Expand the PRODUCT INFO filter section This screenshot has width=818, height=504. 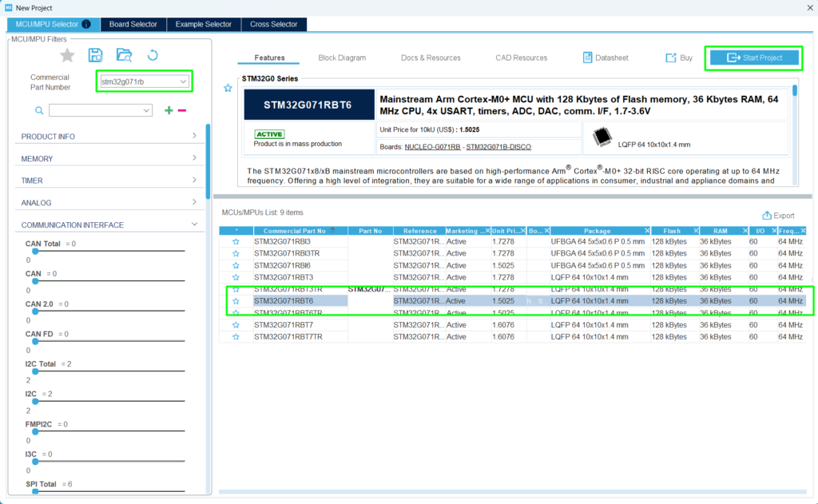[x=194, y=137]
